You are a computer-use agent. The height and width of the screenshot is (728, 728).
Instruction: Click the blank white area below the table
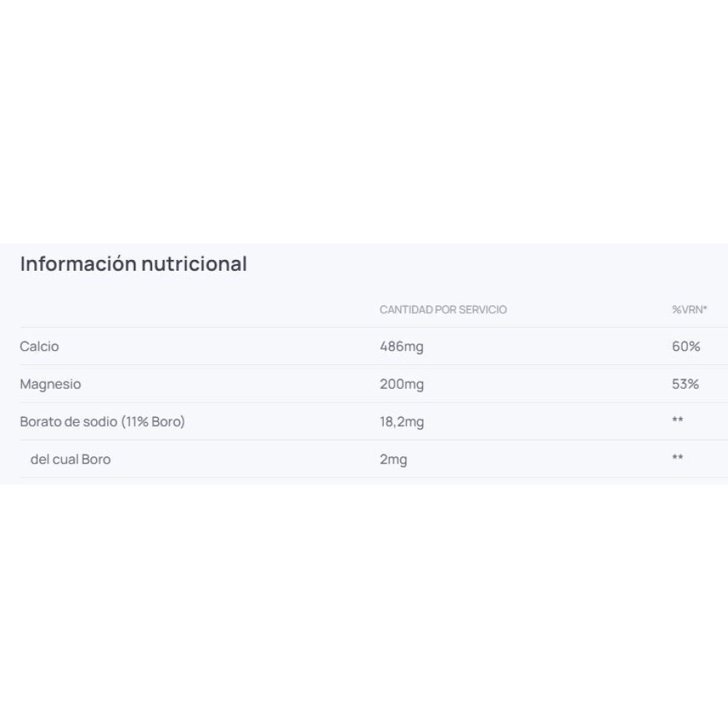tap(364, 604)
